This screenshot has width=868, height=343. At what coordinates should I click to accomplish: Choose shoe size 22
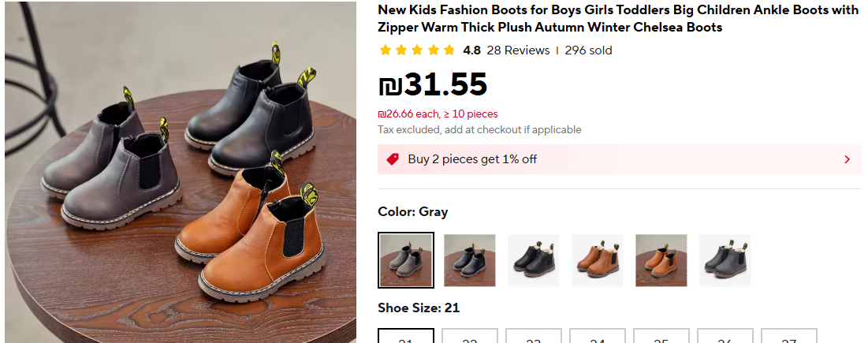tap(470, 337)
